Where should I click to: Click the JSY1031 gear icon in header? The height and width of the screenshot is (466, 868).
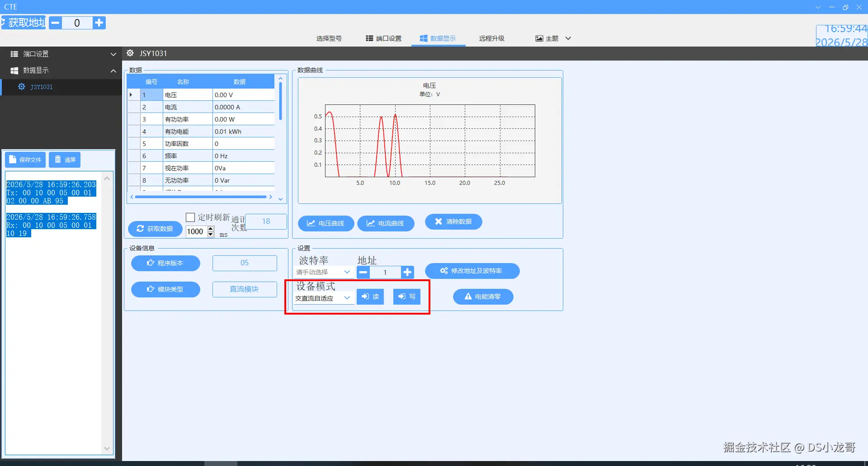tap(130, 53)
